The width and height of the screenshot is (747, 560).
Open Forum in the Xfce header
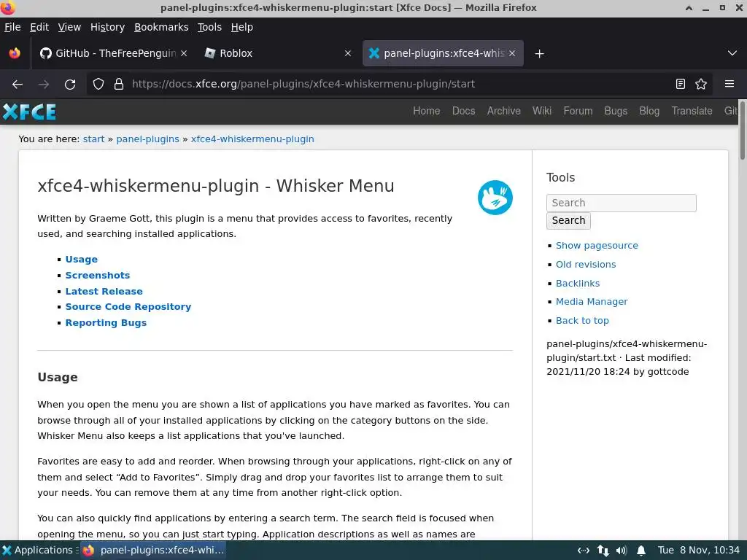coord(578,111)
